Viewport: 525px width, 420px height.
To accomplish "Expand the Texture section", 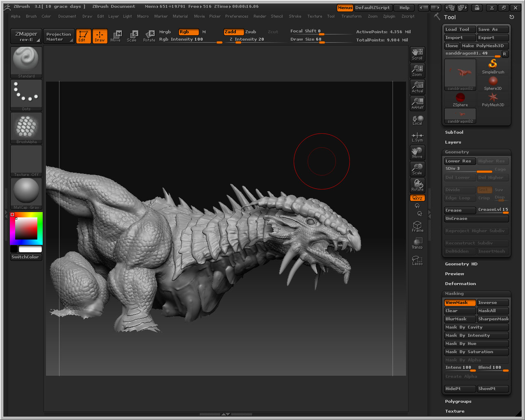I will pos(454,411).
